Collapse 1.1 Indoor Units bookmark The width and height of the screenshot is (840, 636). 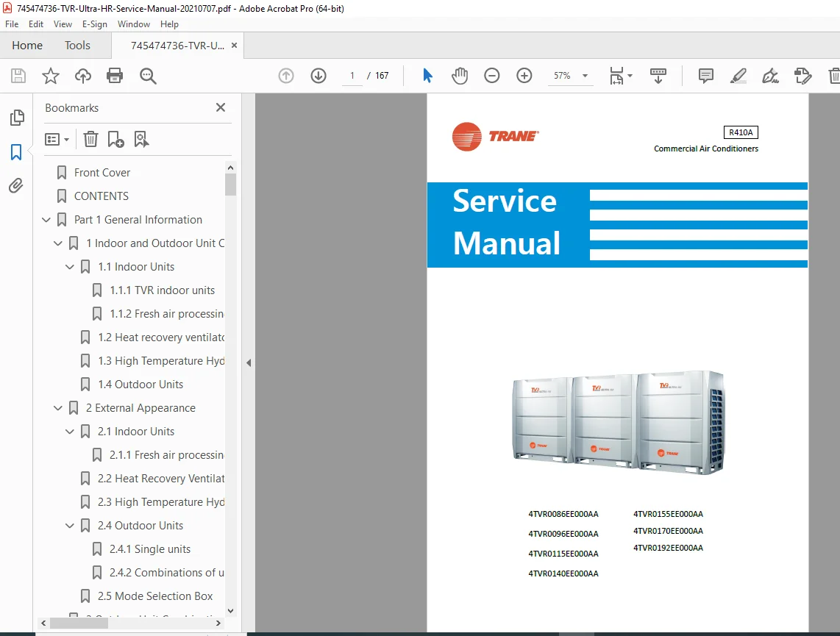tap(70, 267)
